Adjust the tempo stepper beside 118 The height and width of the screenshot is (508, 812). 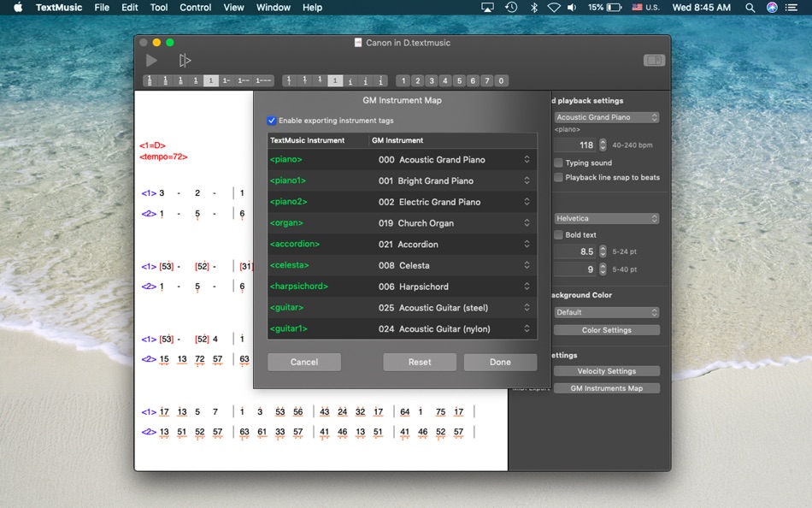tap(603, 145)
